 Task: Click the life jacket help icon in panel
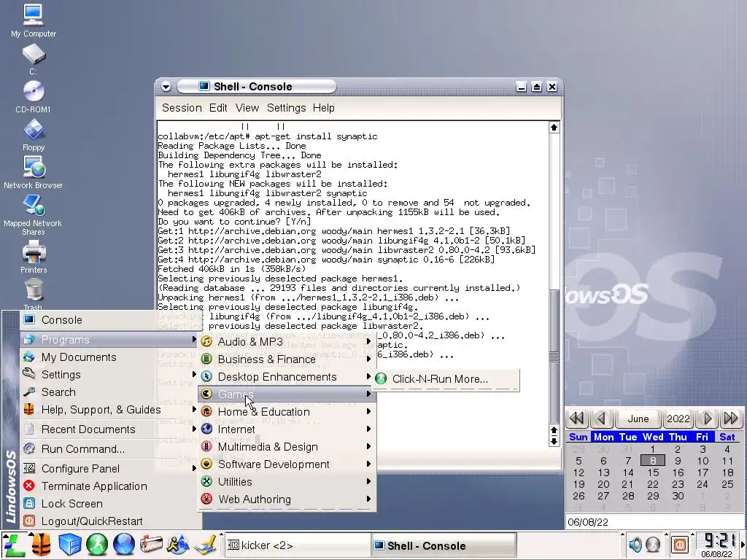click(42, 545)
